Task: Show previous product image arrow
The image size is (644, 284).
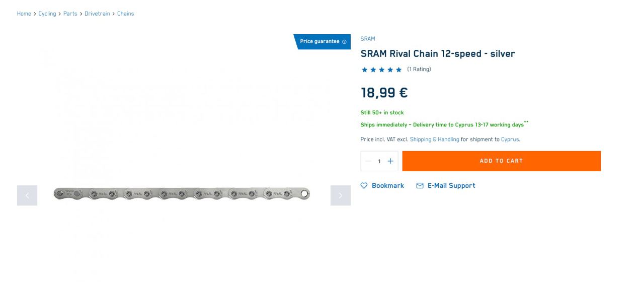Action: [x=27, y=195]
